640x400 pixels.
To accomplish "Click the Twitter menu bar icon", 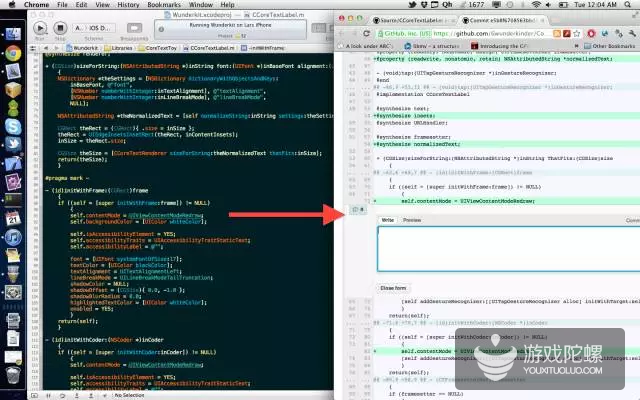I will [x=412, y=4].
